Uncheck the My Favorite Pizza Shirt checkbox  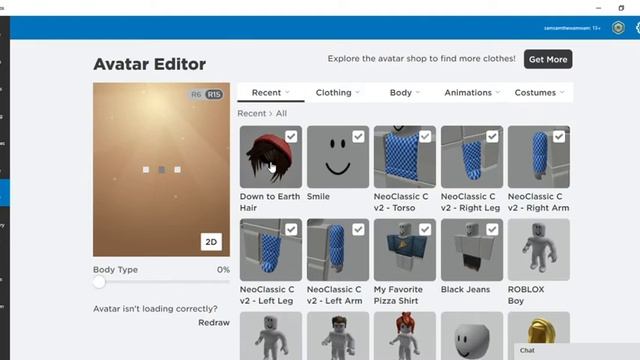point(425,229)
